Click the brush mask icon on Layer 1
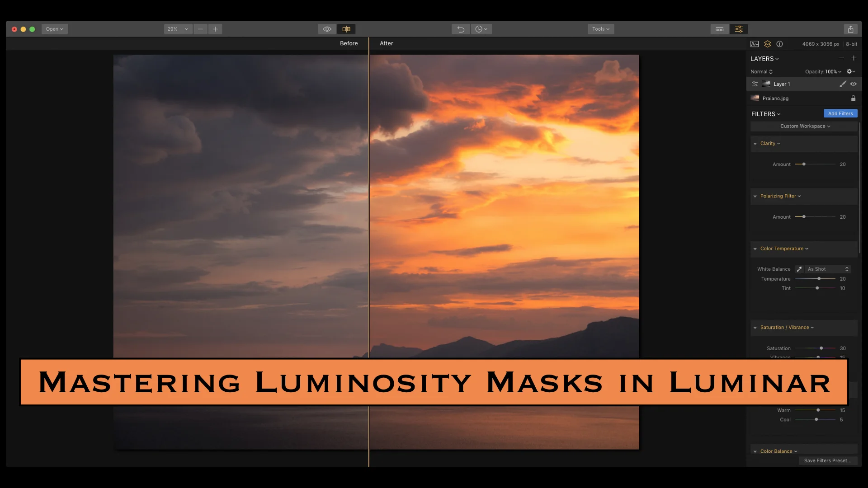This screenshot has width=868, height=488. coord(842,84)
